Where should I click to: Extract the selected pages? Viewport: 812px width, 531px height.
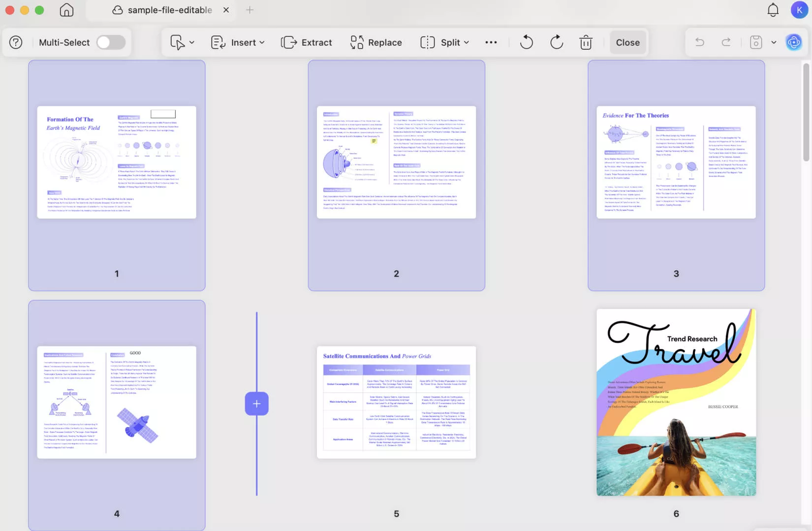point(306,42)
